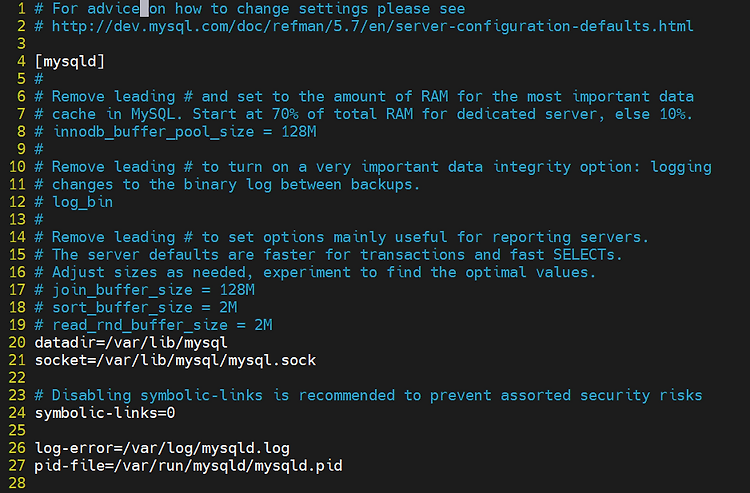750x493 pixels.
Task: Click the mysql.com documentation URL on line 2
Action: point(372,26)
